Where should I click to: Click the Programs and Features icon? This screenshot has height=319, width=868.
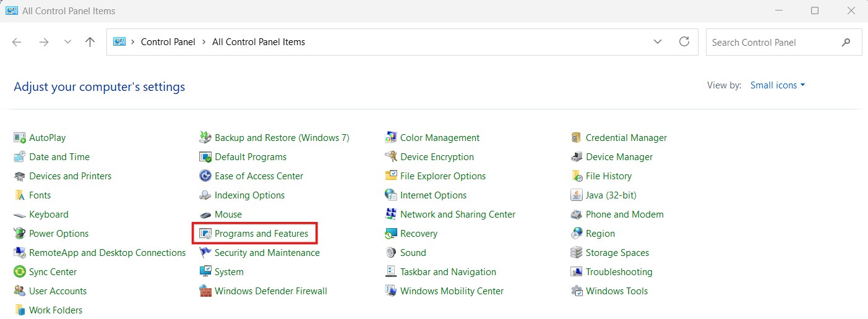point(205,234)
